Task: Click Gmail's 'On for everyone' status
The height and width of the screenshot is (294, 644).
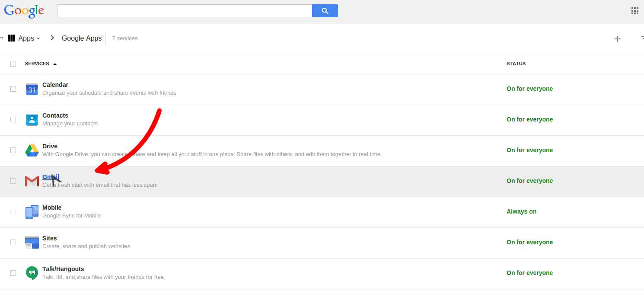Action: (529, 181)
